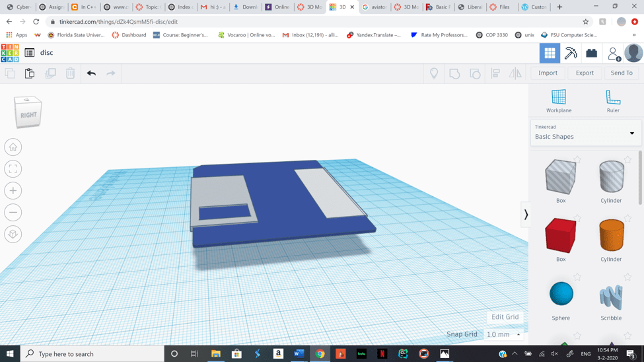
Task: Select the Ruler tool
Action: (x=612, y=101)
